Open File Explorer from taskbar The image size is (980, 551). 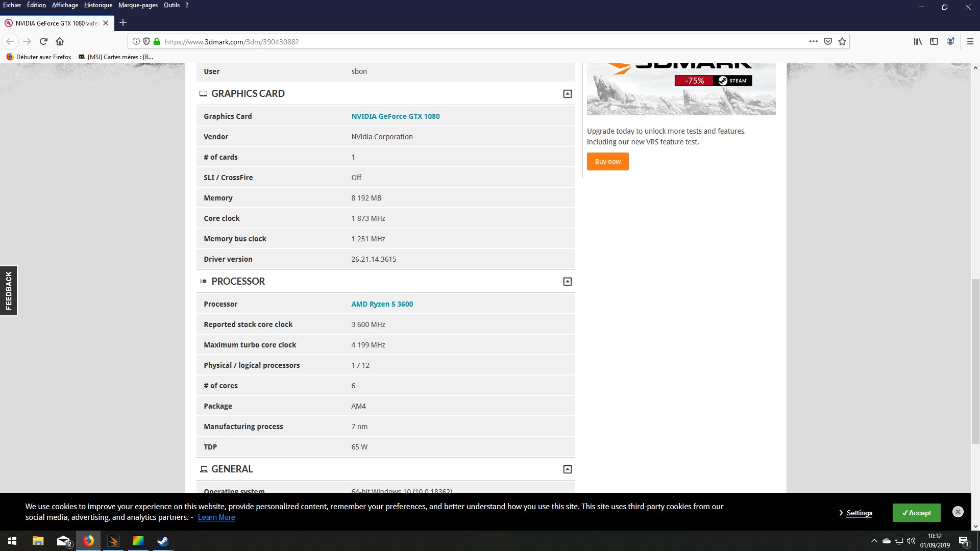pos(38,541)
